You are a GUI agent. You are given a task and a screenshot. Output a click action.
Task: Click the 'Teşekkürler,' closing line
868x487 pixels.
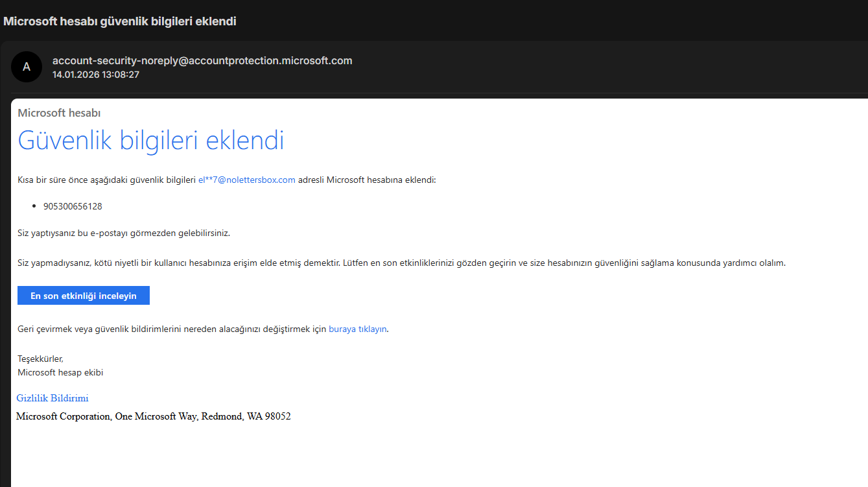pos(40,359)
